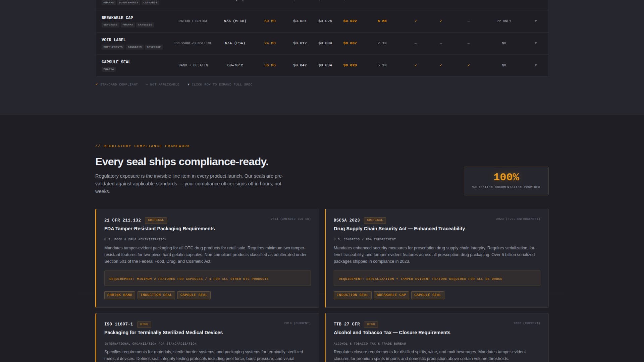Screen dimensions: 644x362
Task: Select Capsule Seal tag in DSCSA card
Action: point(428,295)
